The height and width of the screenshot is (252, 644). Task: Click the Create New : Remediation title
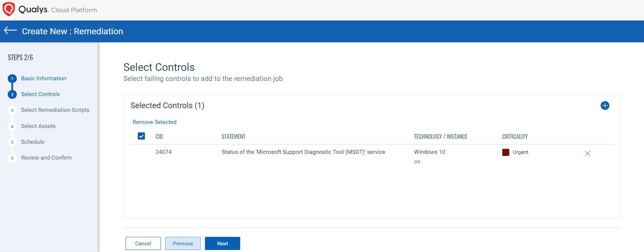pos(73,31)
